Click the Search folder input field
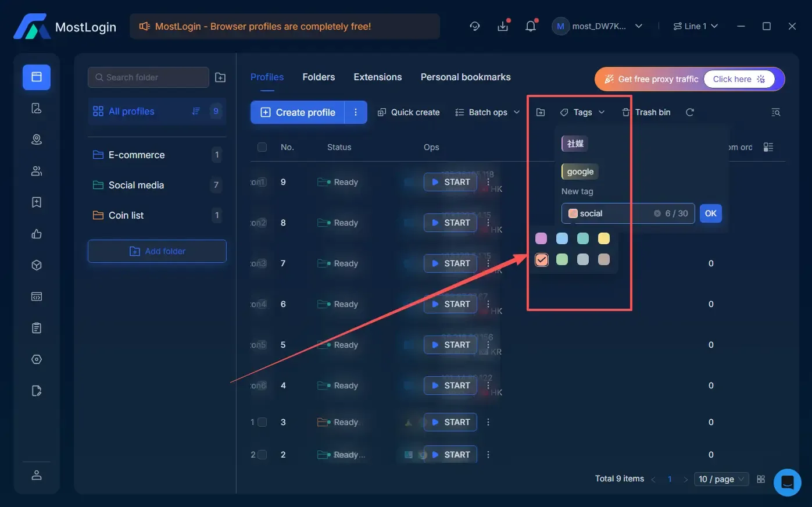 (148, 77)
